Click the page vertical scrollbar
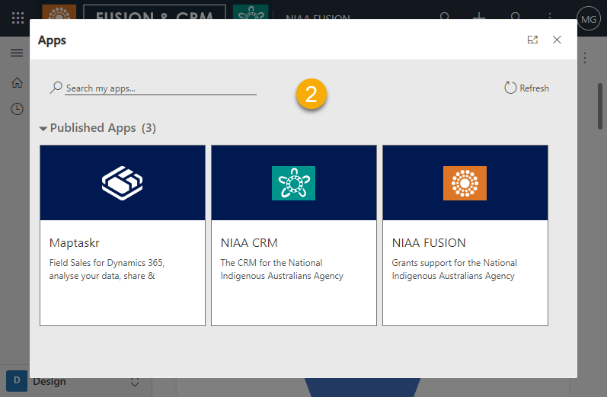The height and width of the screenshot is (397, 607). point(600,106)
